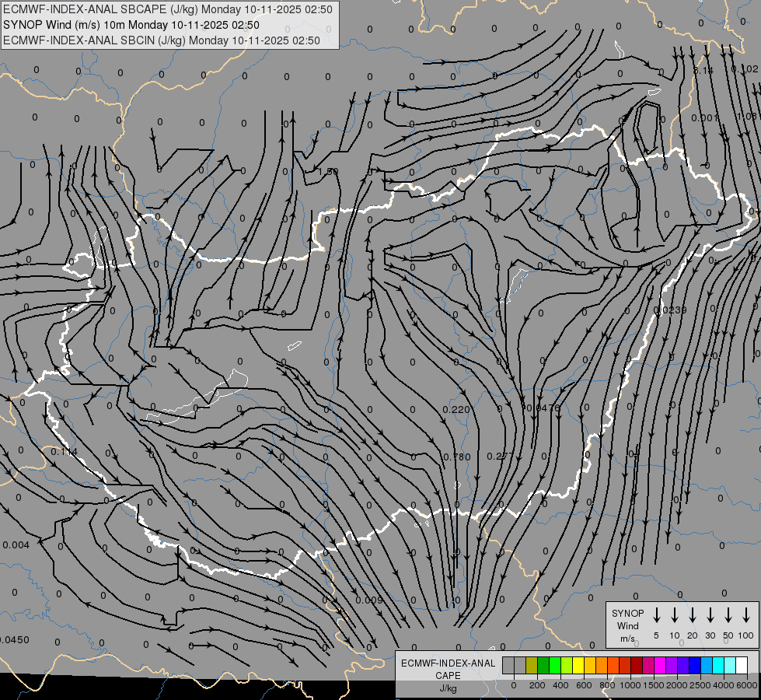Click the 4000 tick label on CAPE scale
This screenshot has height=700, width=761.
[724, 685]
